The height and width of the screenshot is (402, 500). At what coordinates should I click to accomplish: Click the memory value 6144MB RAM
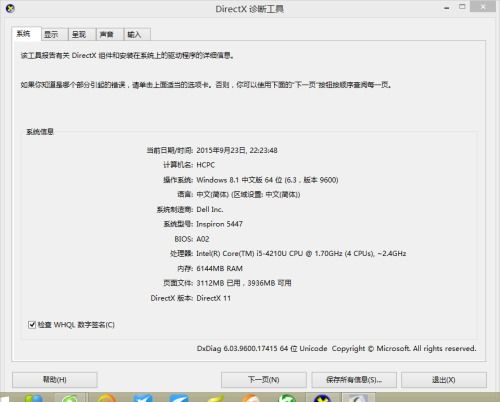219,268
